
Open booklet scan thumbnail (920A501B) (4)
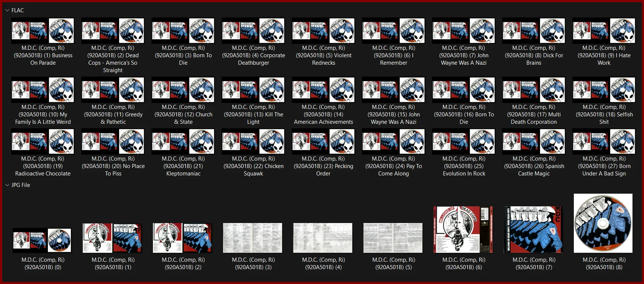pyautogui.click(x=323, y=238)
